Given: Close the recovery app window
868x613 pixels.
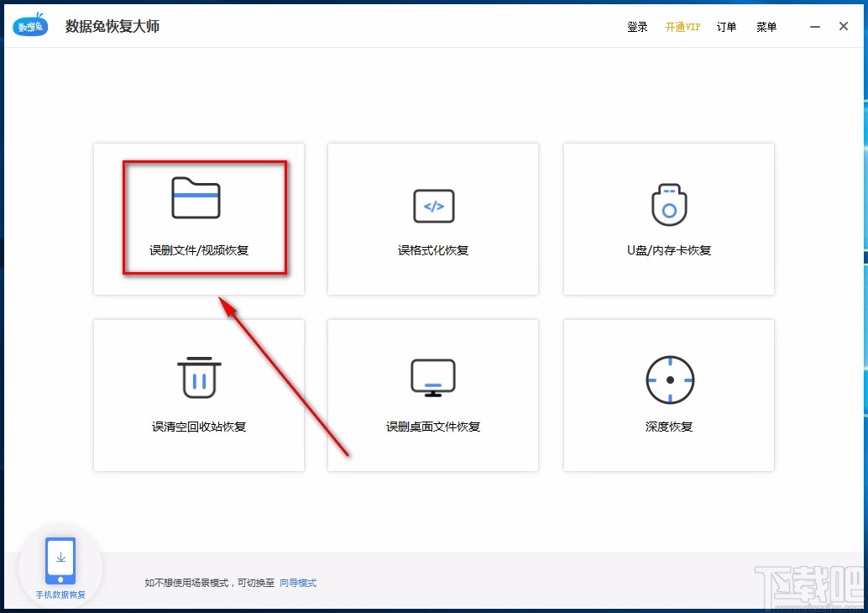Looking at the screenshot, I should click(x=843, y=26).
